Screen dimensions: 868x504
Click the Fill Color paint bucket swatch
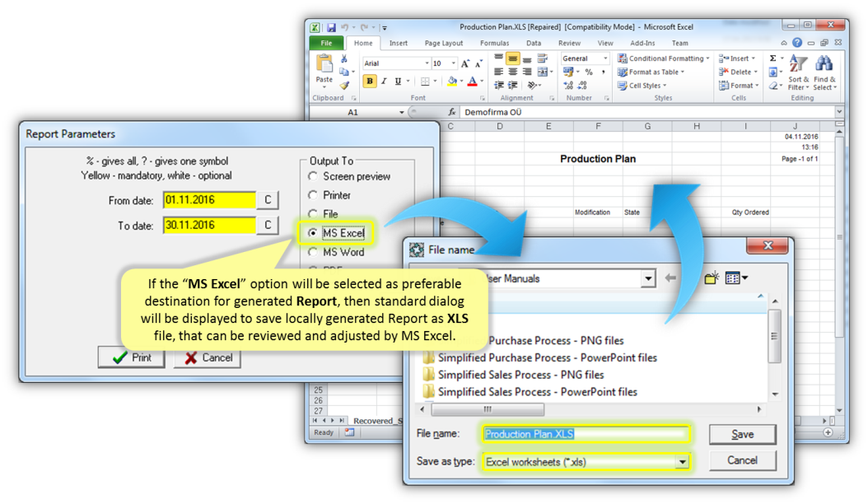452,82
